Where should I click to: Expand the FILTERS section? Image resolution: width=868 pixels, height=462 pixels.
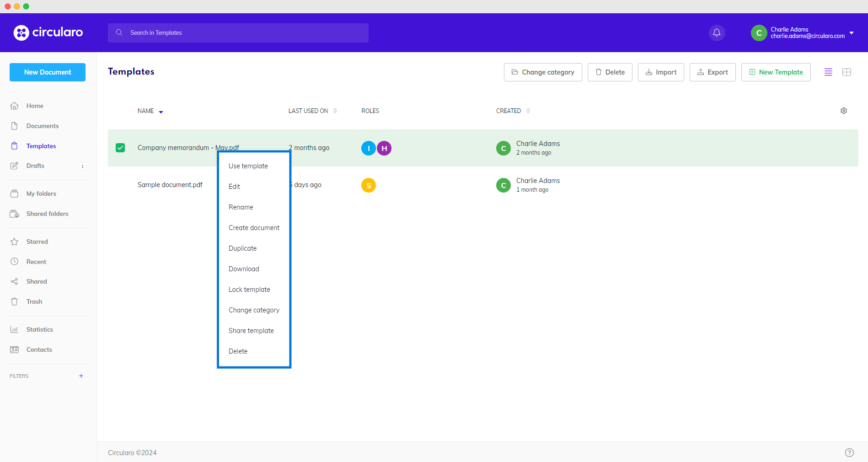coord(81,376)
